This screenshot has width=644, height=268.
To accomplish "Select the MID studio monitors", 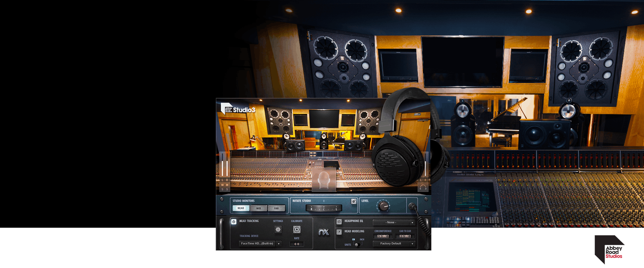I will tap(259, 208).
